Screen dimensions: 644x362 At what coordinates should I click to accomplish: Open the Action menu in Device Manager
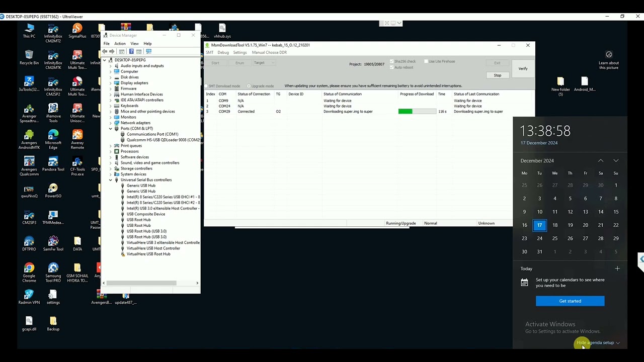point(120,44)
